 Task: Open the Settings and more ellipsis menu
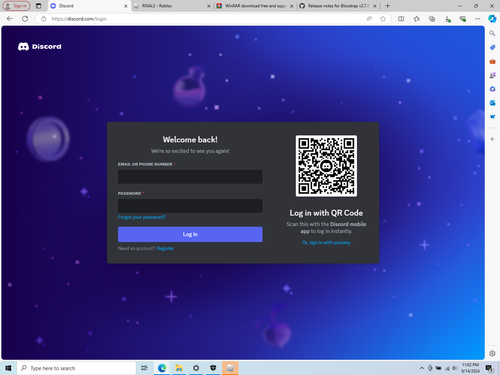pyautogui.click(x=478, y=19)
